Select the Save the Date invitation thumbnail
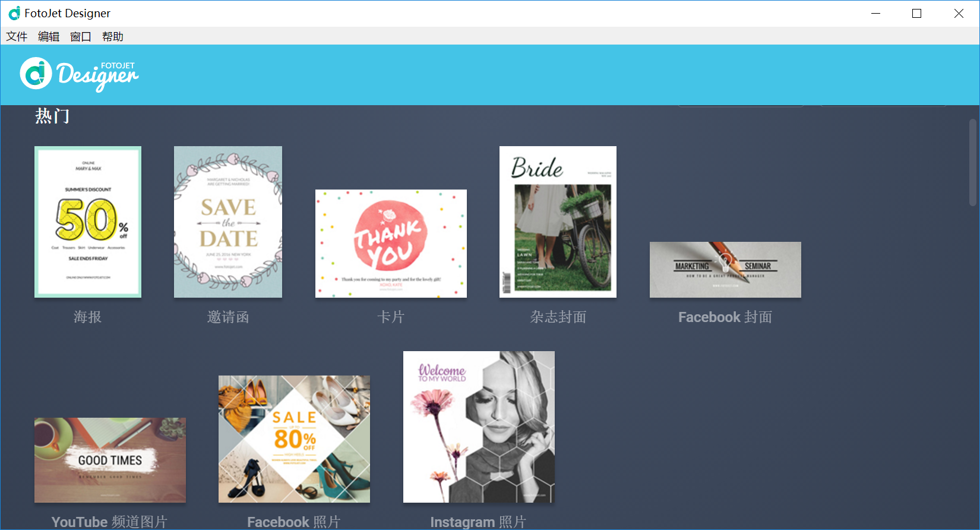Viewport: 980px width, 530px height. pyautogui.click(x=228, y=222)
